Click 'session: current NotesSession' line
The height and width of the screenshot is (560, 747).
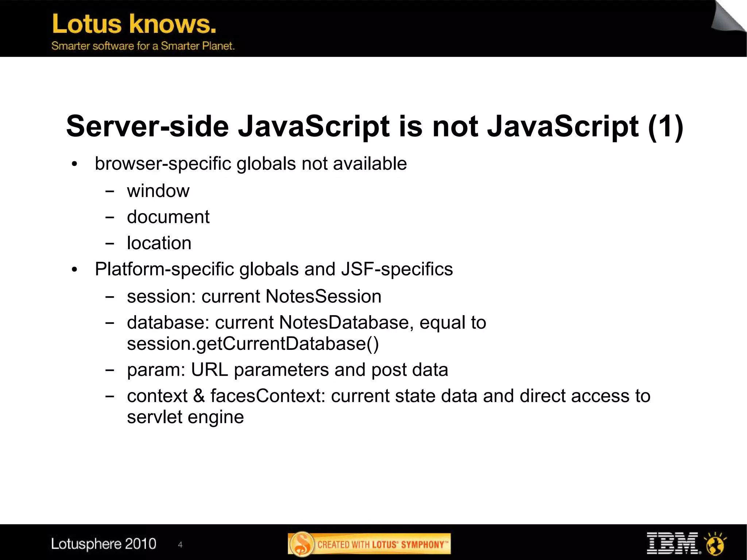click(x=254, y=296)
